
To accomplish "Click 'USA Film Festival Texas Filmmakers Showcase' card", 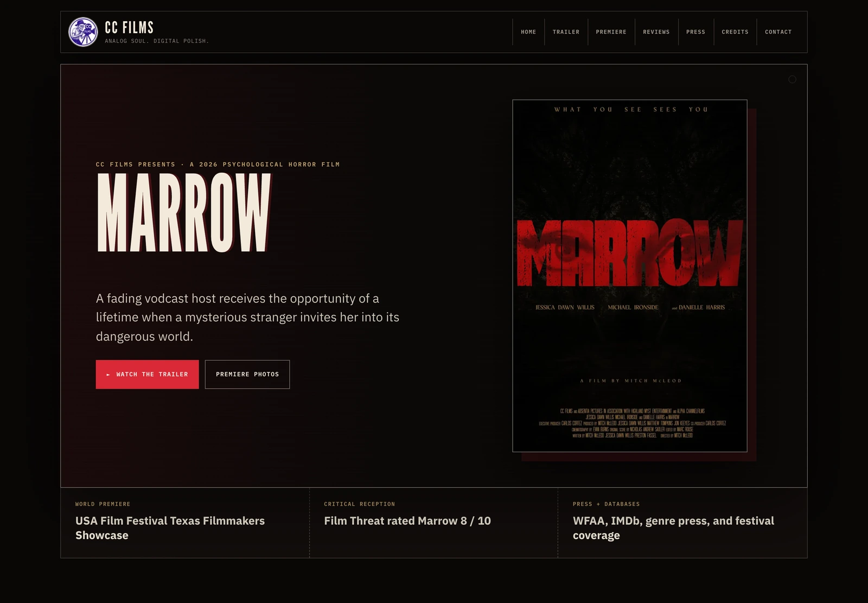I will [185, 523].
